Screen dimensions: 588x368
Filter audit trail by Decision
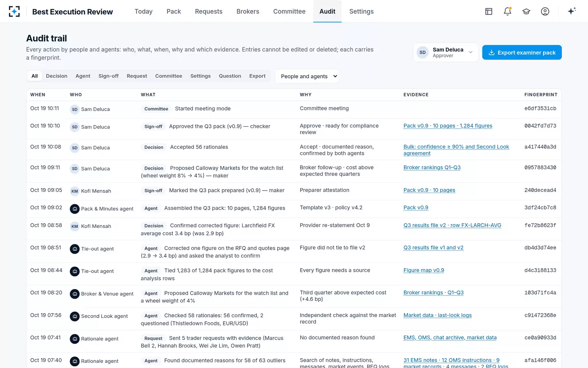pyautogui.click(x=57, y=76)
